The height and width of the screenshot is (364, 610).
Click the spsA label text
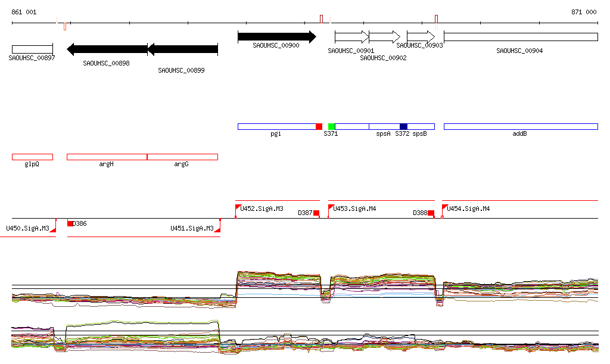pos(383,134)
